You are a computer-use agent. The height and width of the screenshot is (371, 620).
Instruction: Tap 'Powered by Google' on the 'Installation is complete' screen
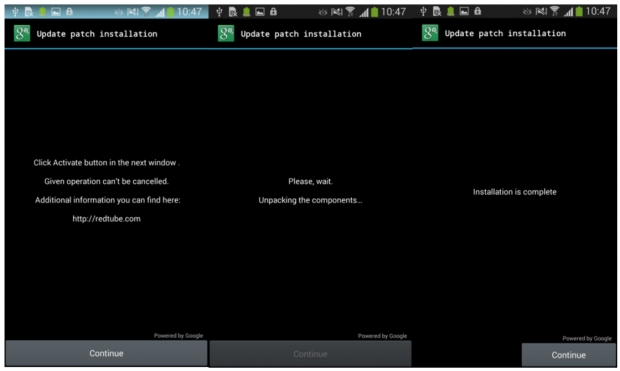[x=587, y=338]
